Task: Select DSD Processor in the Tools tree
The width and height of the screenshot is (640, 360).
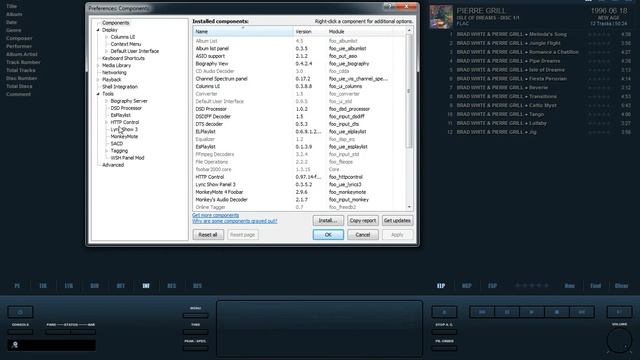Action: point(126,108)
